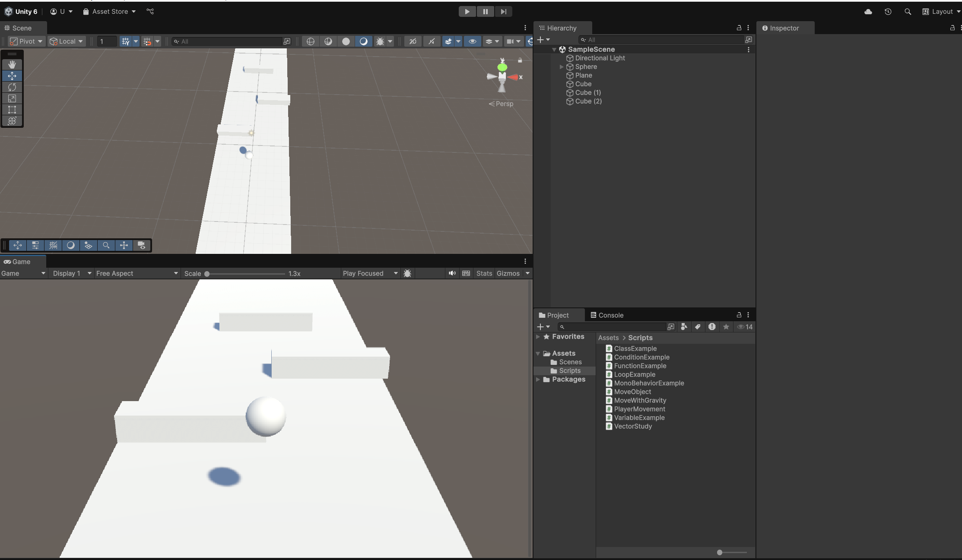Toggle Gizmos in Game view
Viewport: 962px width, 560px height.
point(508,273)
